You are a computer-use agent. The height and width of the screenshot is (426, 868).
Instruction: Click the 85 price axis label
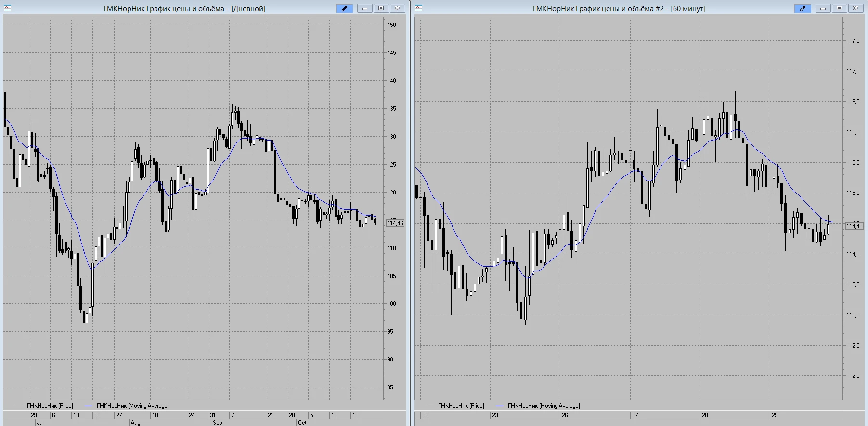point(390,387)
